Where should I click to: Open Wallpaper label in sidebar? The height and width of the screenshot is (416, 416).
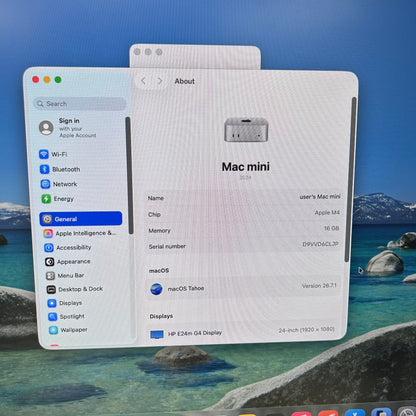point(74,330)
